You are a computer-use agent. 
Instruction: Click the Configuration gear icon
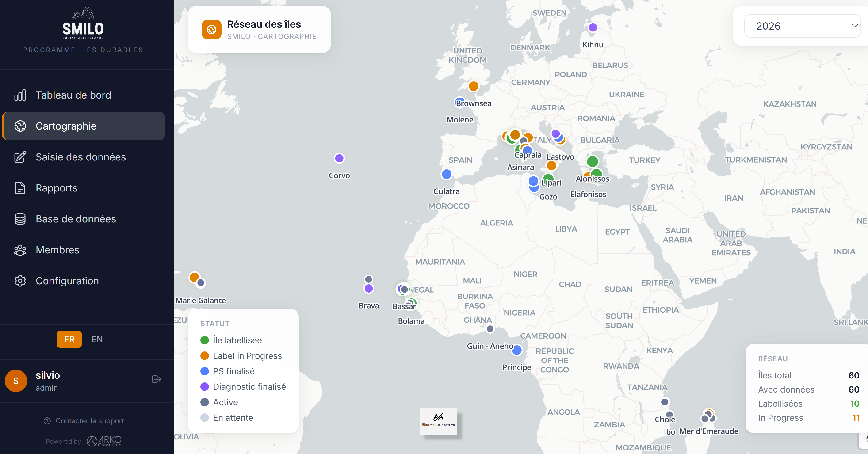click(x=20, y=281)
